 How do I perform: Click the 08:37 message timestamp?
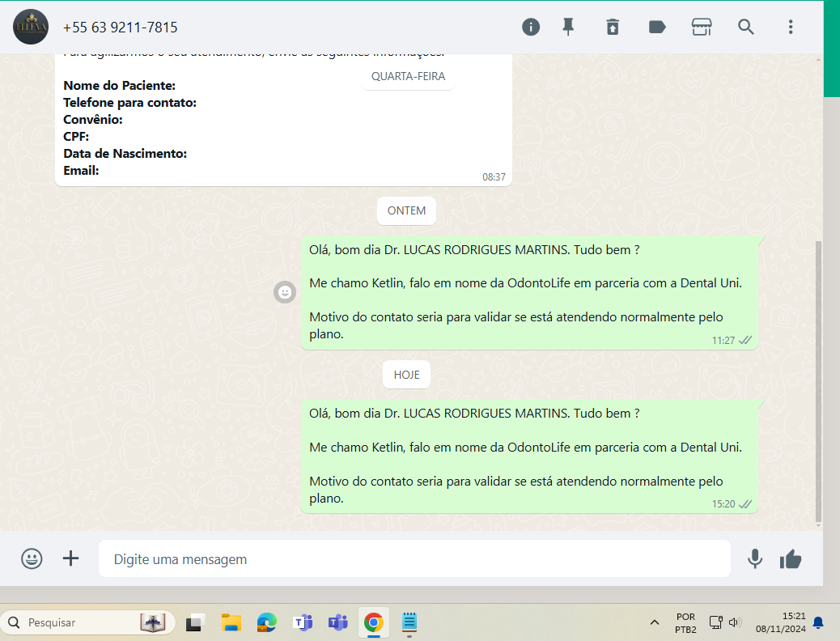[x=494, y=177]
